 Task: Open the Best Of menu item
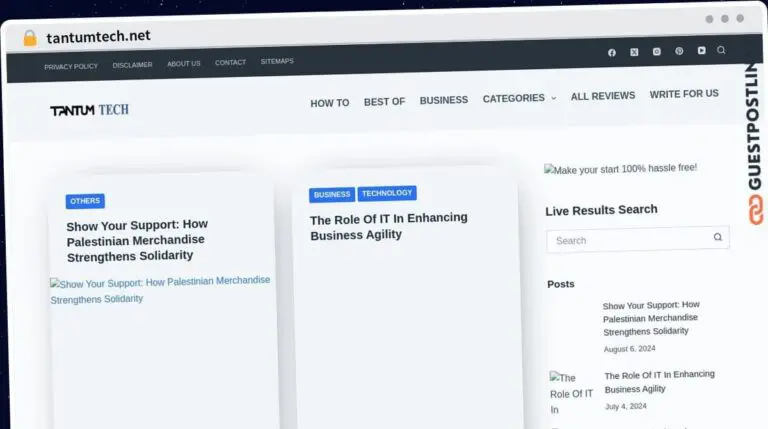[x=384, y=102]
